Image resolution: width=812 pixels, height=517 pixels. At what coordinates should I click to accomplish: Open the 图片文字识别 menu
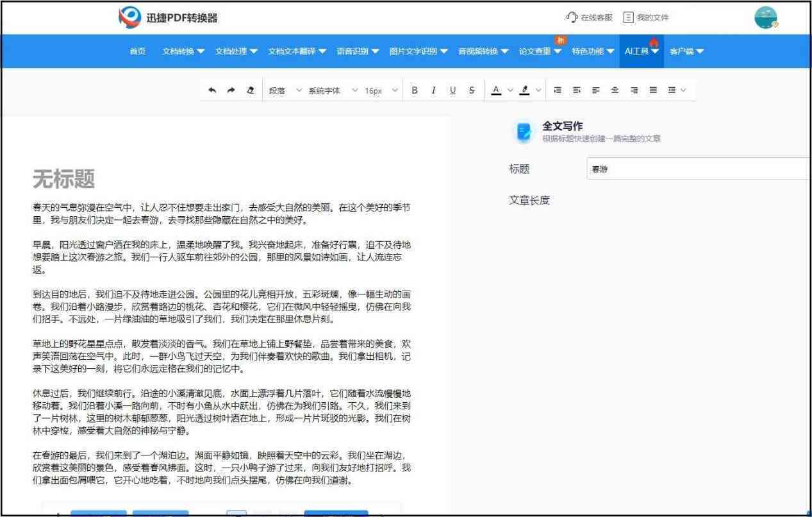click(x=418, y=51)
